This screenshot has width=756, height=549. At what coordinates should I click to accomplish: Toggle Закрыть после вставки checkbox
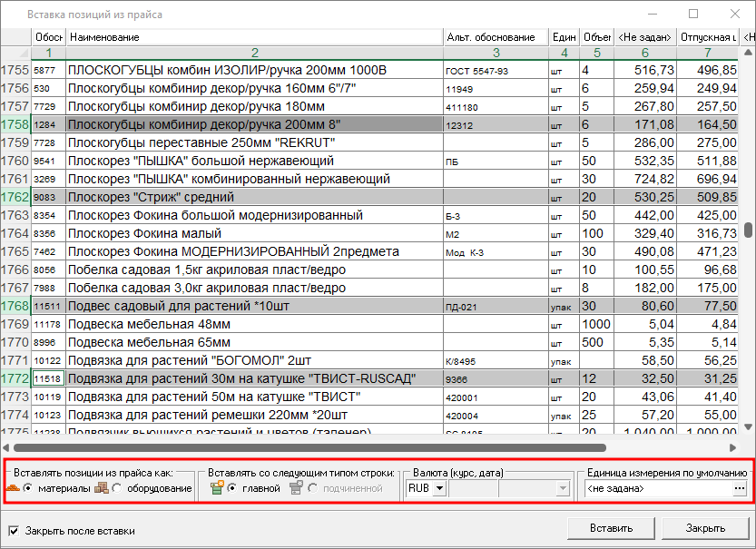pyautogui.click(x=14, y=531)
